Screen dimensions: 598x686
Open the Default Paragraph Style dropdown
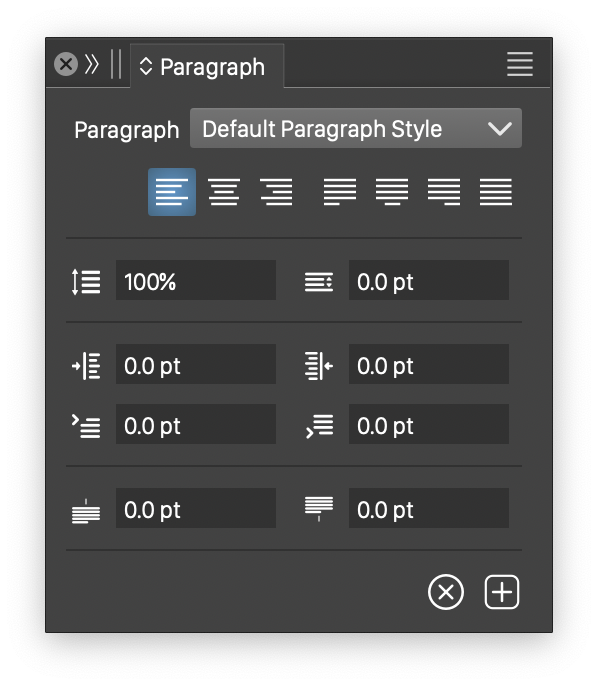[356, 128]
